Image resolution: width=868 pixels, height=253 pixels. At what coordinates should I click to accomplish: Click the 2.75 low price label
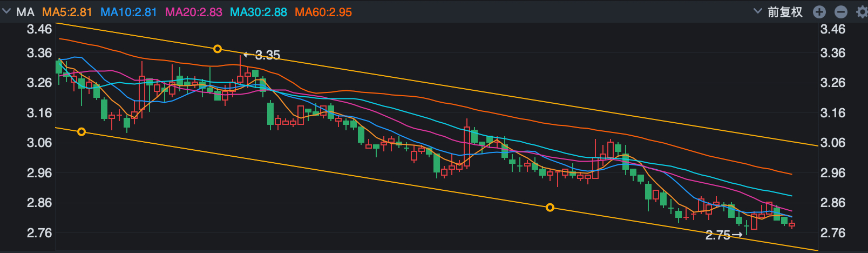click(717, 235)
